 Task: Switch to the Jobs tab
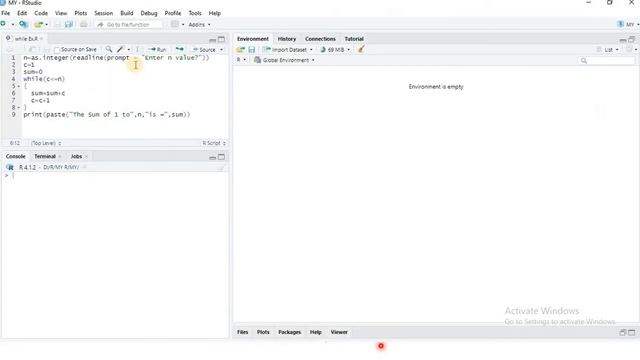76,156
